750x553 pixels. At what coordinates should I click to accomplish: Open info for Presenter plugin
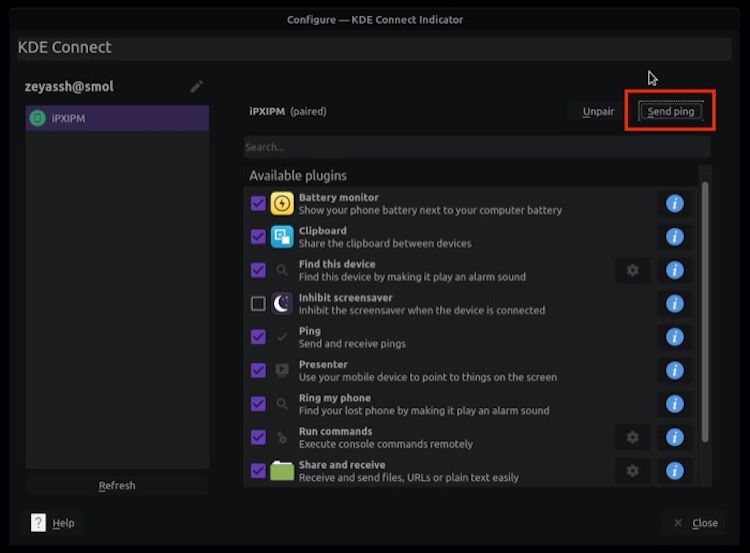(x=674, y=371)
